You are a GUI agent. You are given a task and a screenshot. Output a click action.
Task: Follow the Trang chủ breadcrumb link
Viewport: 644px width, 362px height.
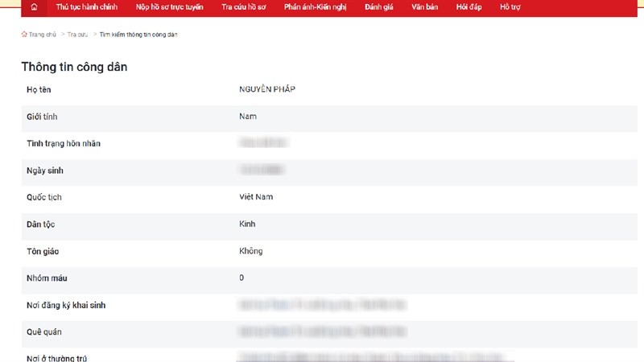43,35
